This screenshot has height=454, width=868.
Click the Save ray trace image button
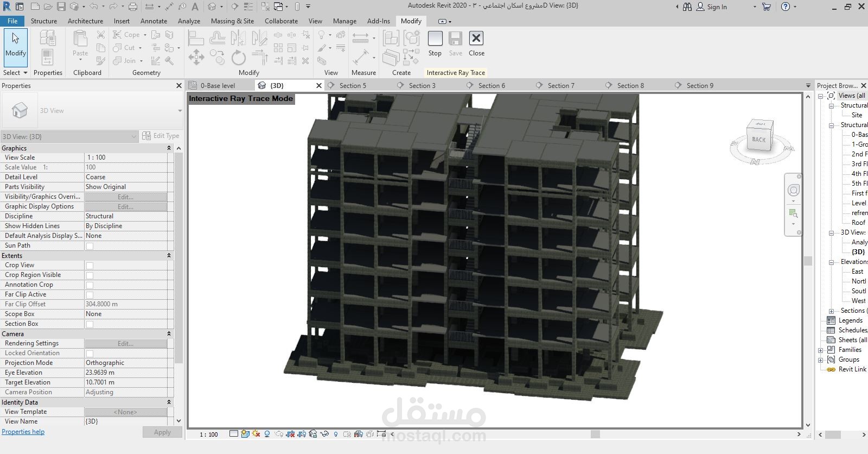(456, 43)
